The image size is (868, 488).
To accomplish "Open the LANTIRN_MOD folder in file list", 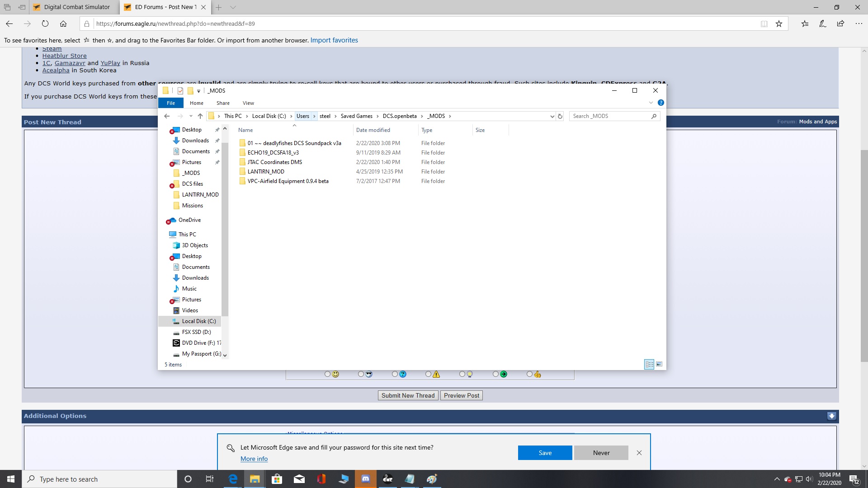I will coord(266,172).
